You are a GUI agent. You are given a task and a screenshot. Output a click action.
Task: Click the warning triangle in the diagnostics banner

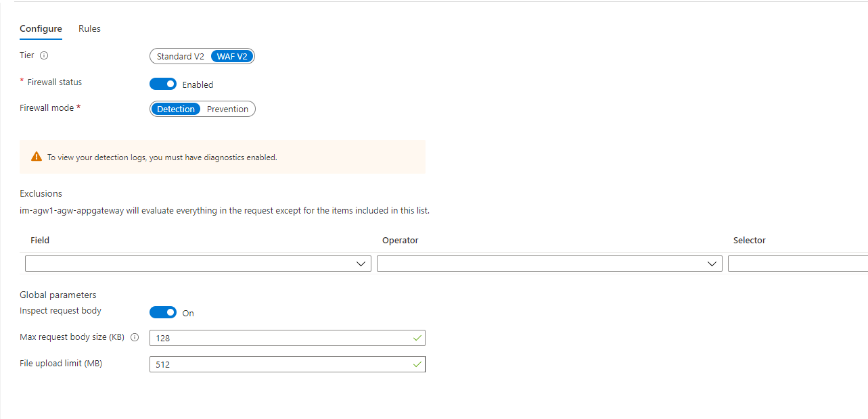click(x=37, y=155)
